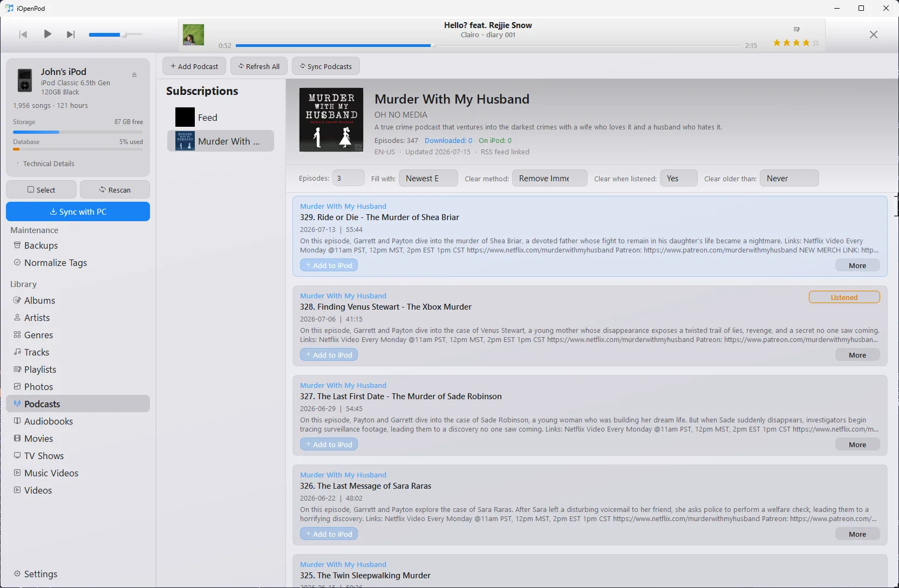Viewport: 899px width, 588px height.
Task: Click Add Podcast
Action: pyautogui.click(x=194, y=66)
